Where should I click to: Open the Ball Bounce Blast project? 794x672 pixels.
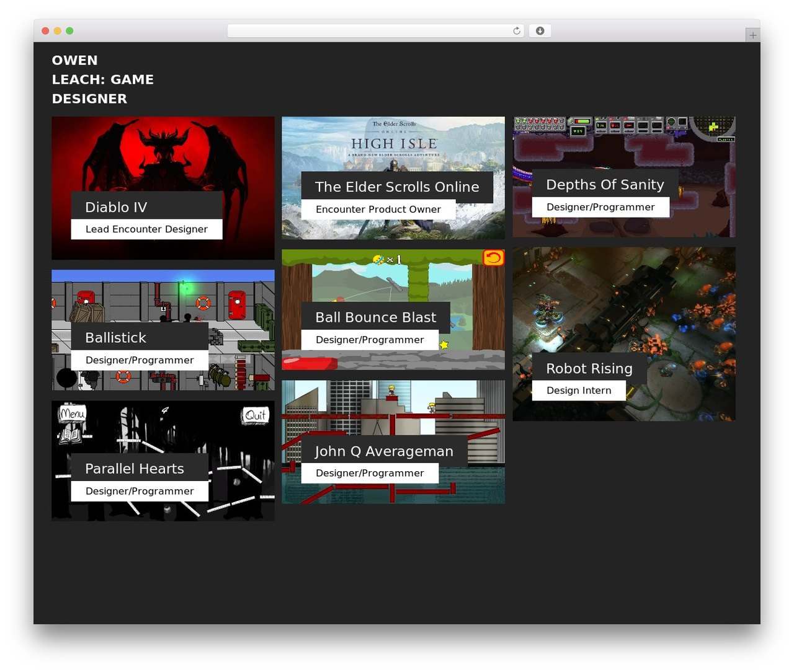coord(376,317)
